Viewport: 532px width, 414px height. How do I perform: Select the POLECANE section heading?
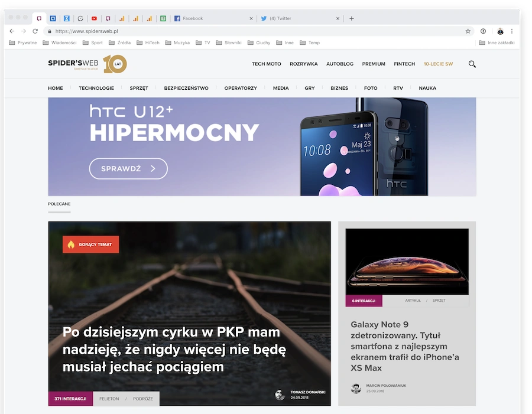click(59, 204)
